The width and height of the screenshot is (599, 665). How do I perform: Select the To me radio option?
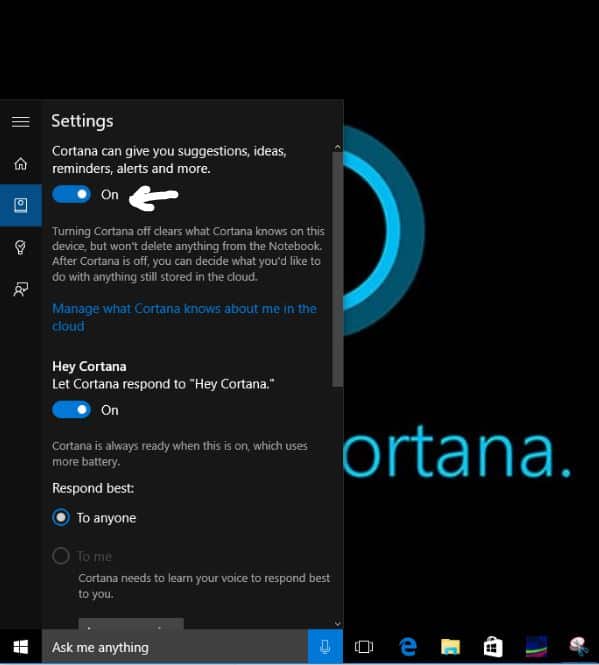(61, 556)
